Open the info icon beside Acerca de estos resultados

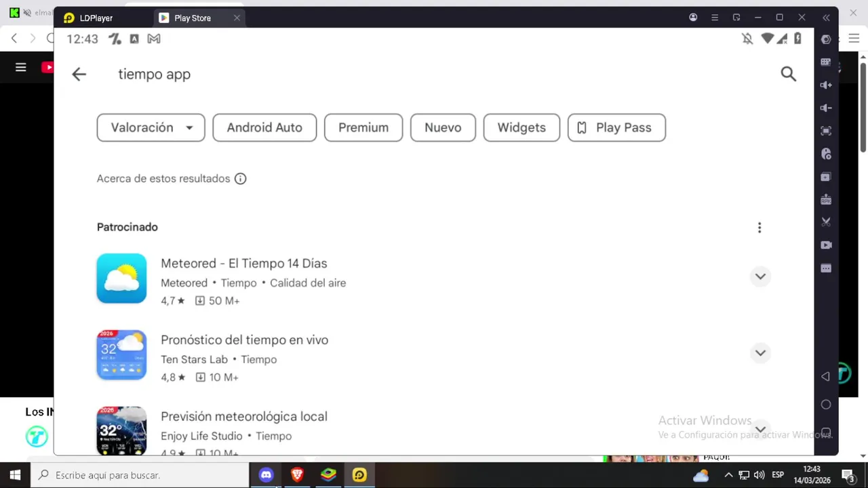240,179
